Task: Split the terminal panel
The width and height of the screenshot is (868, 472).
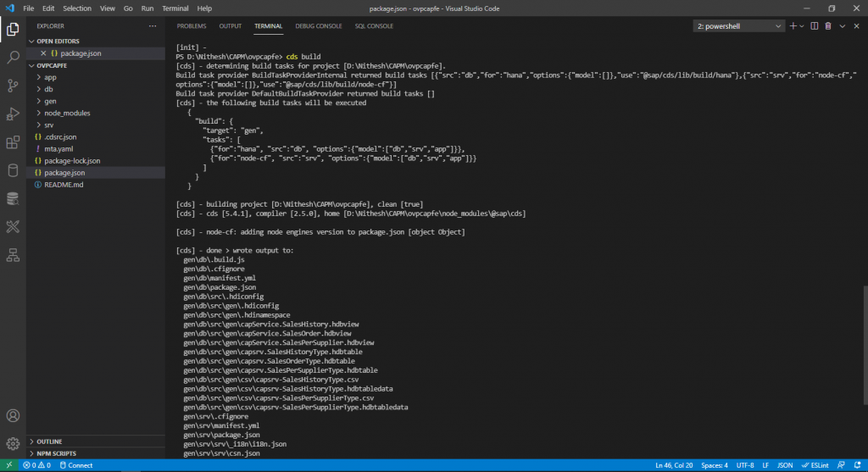Action: (x=815, y=26)
